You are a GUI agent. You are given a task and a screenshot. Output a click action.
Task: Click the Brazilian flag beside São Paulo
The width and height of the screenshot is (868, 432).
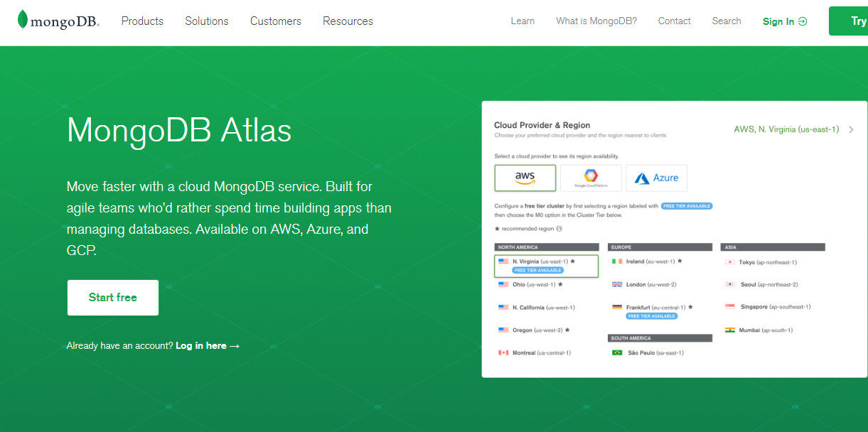pyautogui.click(x=617, y=353)
